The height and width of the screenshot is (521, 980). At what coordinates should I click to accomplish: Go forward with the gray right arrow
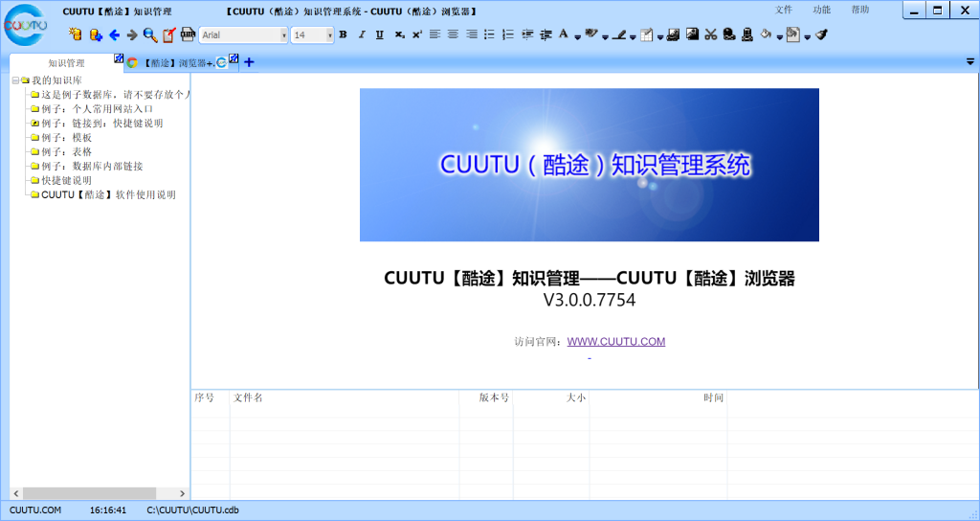131,35
